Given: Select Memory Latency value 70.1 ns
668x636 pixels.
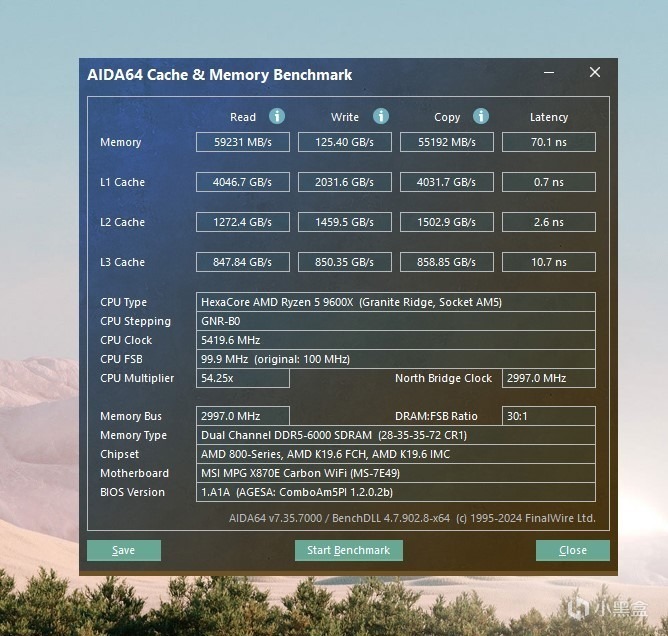Looking at the screenshot, I should click(x=549, y=142).
